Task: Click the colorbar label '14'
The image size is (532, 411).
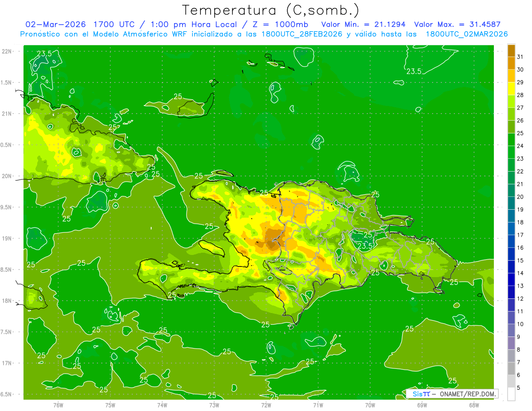Action: (x=520, y=273)
